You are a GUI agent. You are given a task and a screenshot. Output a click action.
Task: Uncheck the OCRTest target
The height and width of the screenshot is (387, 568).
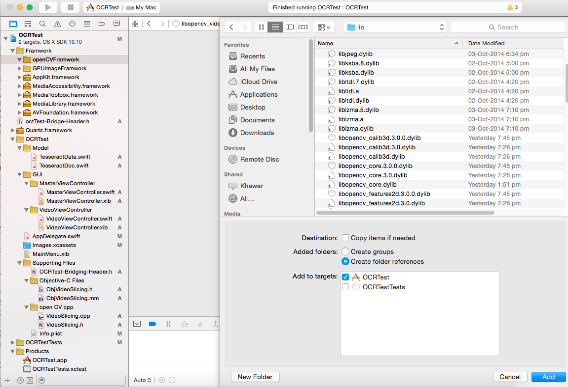[346, 277]
